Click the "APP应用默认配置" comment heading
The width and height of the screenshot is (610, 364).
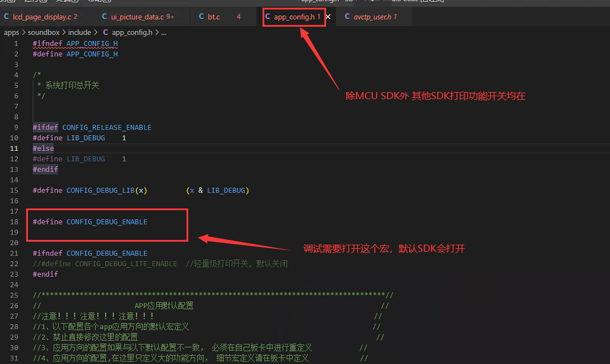pos(164,306)
